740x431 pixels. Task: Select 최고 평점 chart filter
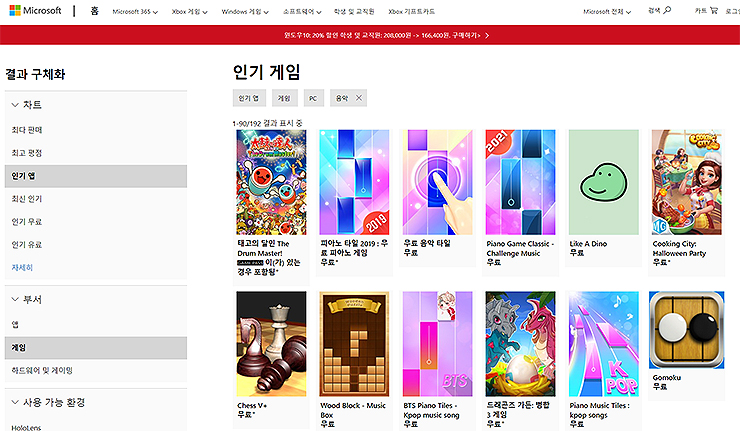pyautogui.click(x=27, y=153)
